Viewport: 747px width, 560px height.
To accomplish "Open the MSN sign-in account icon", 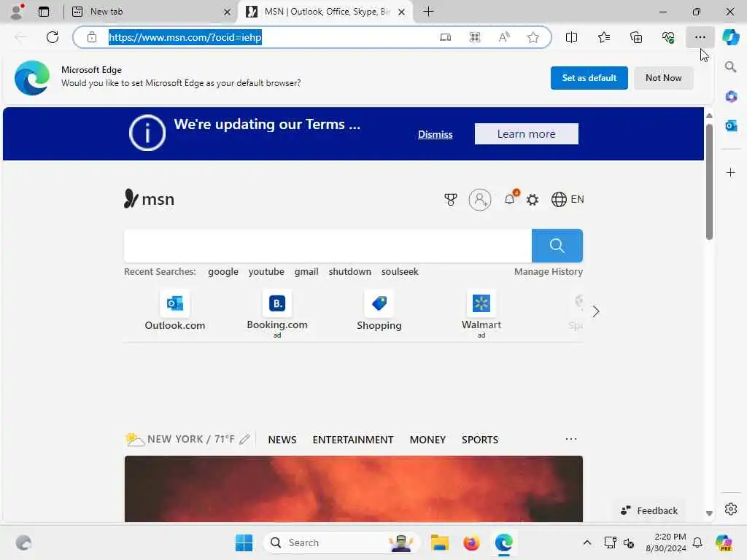I will tap(480, 200).
